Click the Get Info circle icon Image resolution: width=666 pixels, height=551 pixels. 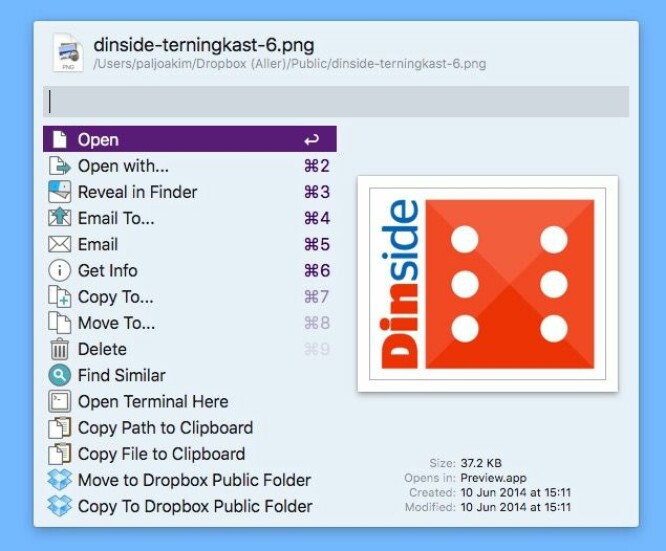tap(59, 271)
